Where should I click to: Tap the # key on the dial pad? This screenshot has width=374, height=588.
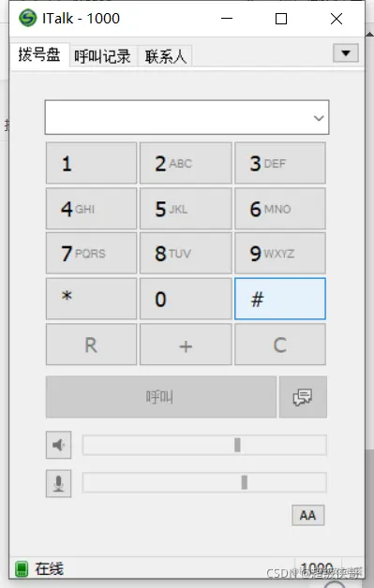click(280, 299)
